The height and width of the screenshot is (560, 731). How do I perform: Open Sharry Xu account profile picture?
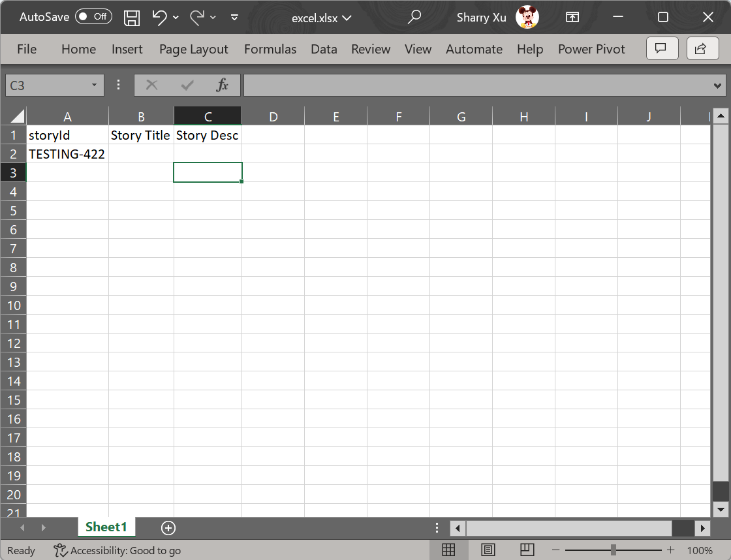[527, 17]
